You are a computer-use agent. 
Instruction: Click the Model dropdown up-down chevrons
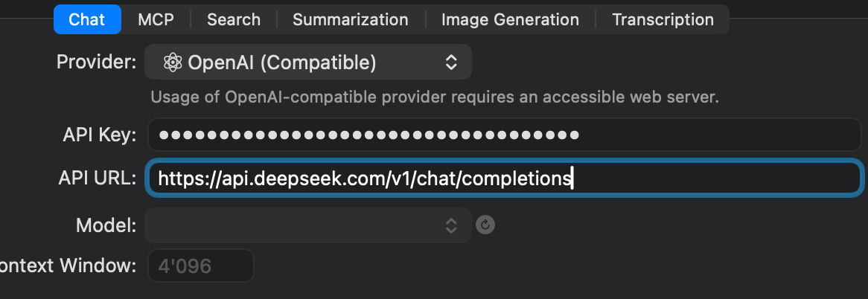(451, 225)
